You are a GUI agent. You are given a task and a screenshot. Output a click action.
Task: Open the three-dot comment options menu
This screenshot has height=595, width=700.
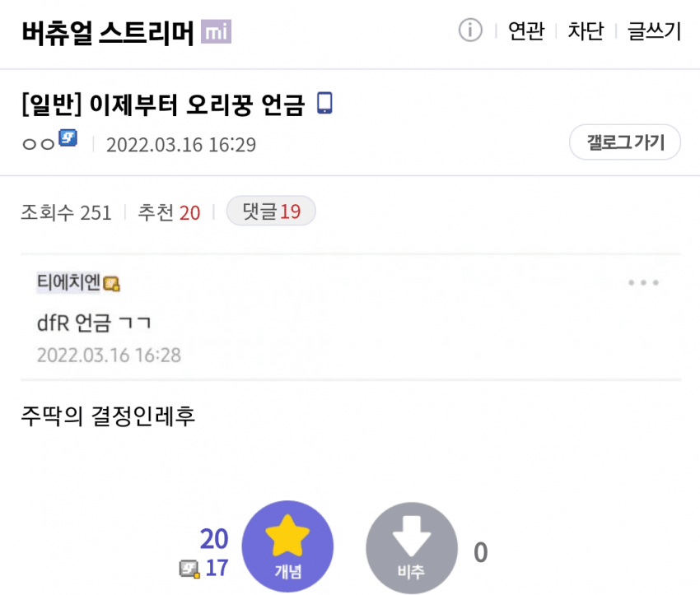(643, 282)
